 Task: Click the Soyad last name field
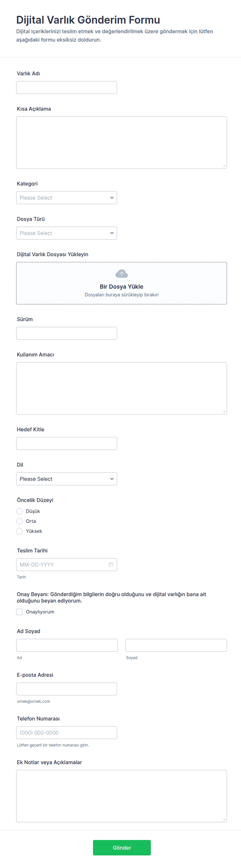(176, 645)
